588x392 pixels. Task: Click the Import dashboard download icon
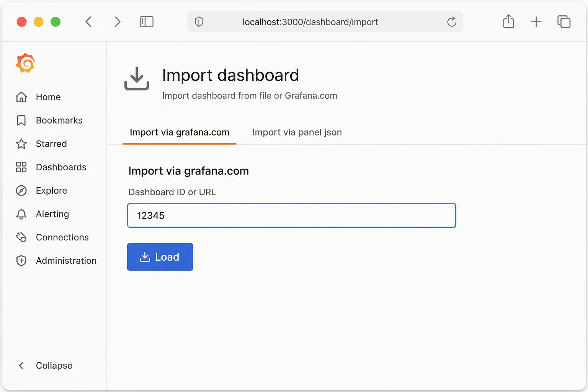pyautogui.click(x=137, y=78)
